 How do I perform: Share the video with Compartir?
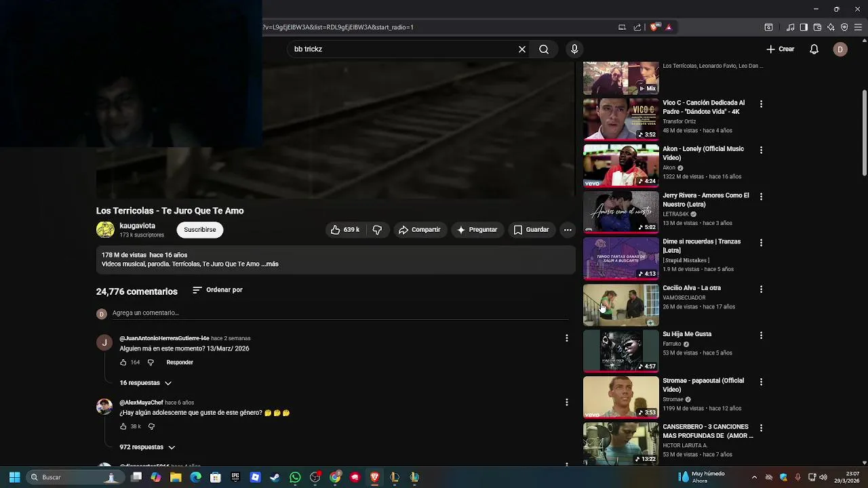(x=420, y=230)
